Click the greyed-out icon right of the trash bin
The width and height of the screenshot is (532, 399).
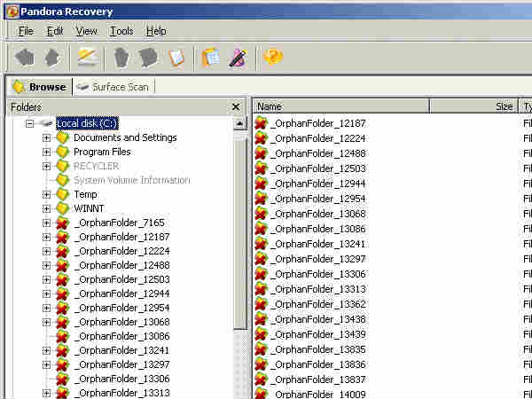(148, 57)
